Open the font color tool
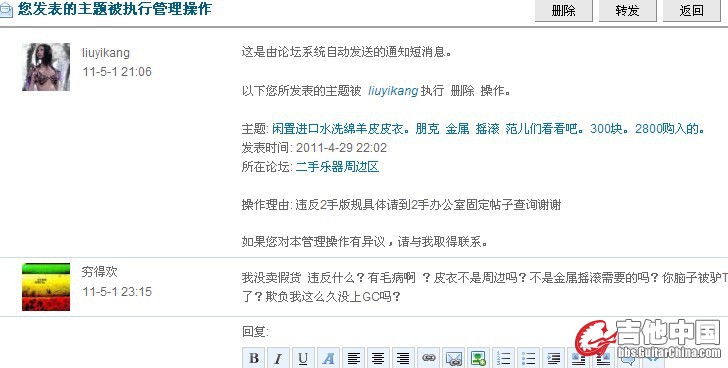Image resolution: width=728 pixels, height=368 pixels. pos(328,358)
